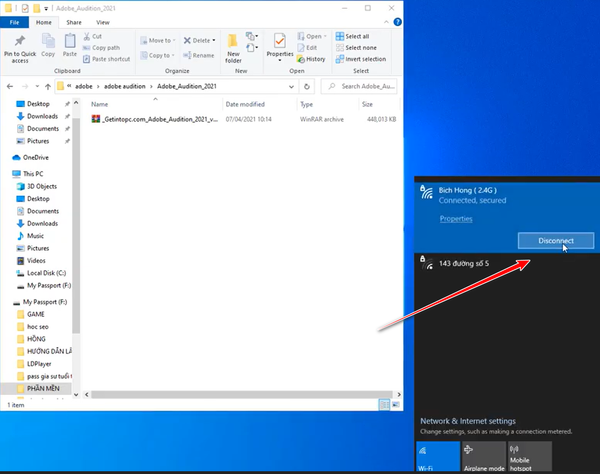Open recent locations dropdown arrow

pos(37,86)
